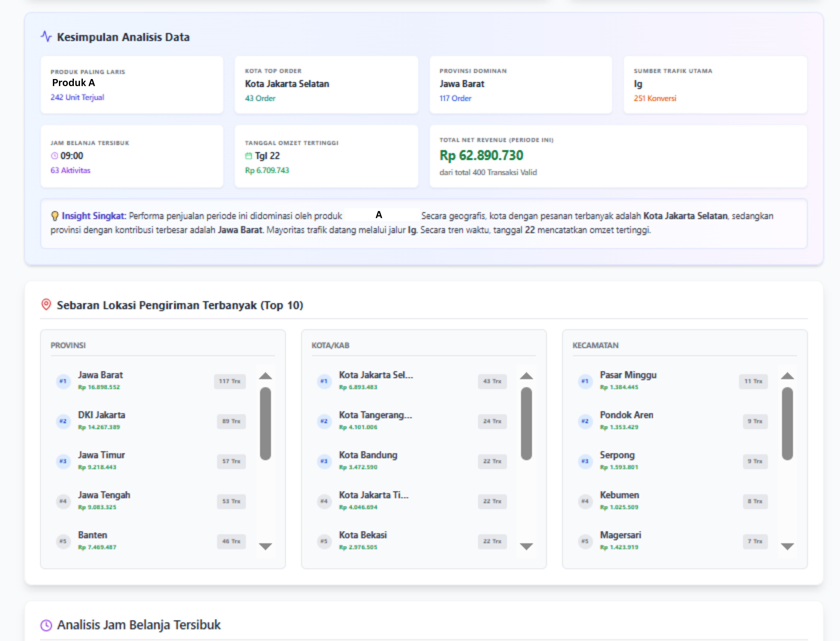This screenshot has height=641, width=840.
Task: Click the Kecamatan list scrollbar thumb
Action: (x=787, y=424)
